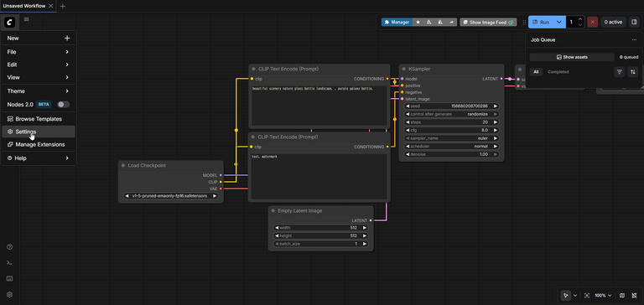Open the 100% zoom level dropdown
This screenshot has height=305, width=644.
tap(603, 295)
